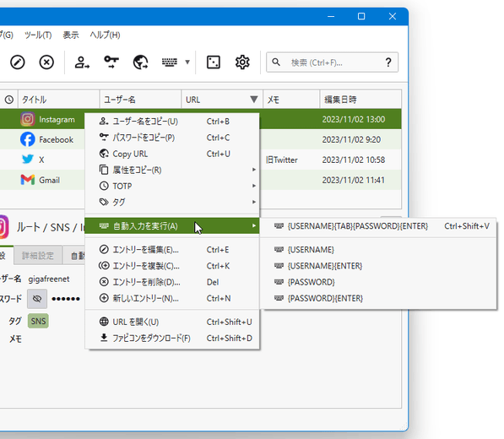
Task: Click the copy username toolbar icon
Action: click(82, 62)
